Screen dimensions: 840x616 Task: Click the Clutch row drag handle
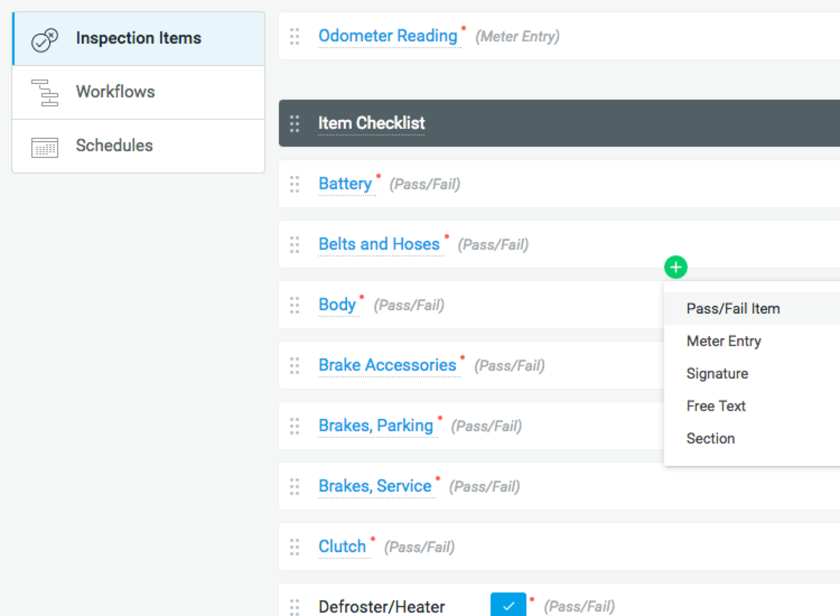point(295,547)
